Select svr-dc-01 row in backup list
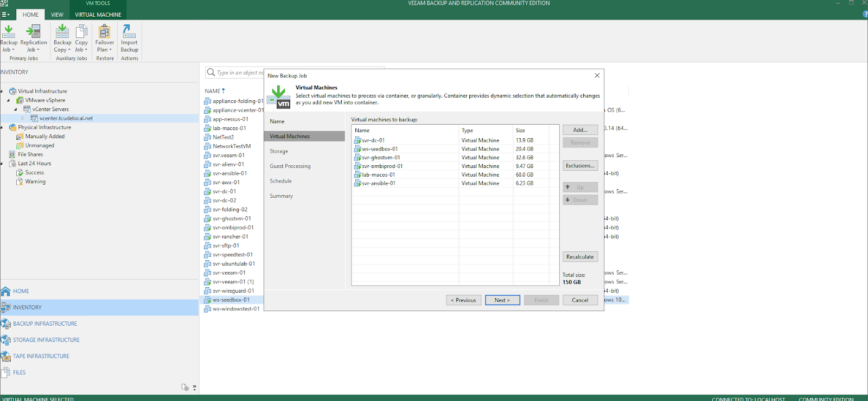The width and height of the screenshot is (868, 401). tap(456, 140)
